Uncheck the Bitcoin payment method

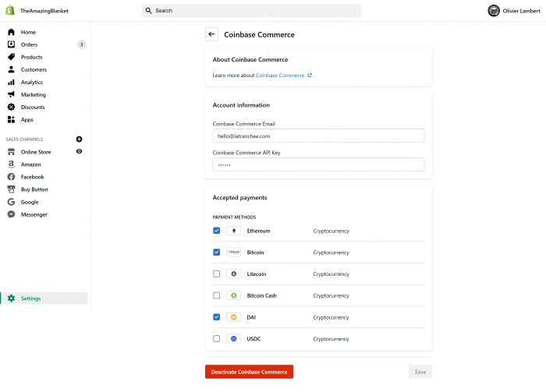[x=217, y=253]
